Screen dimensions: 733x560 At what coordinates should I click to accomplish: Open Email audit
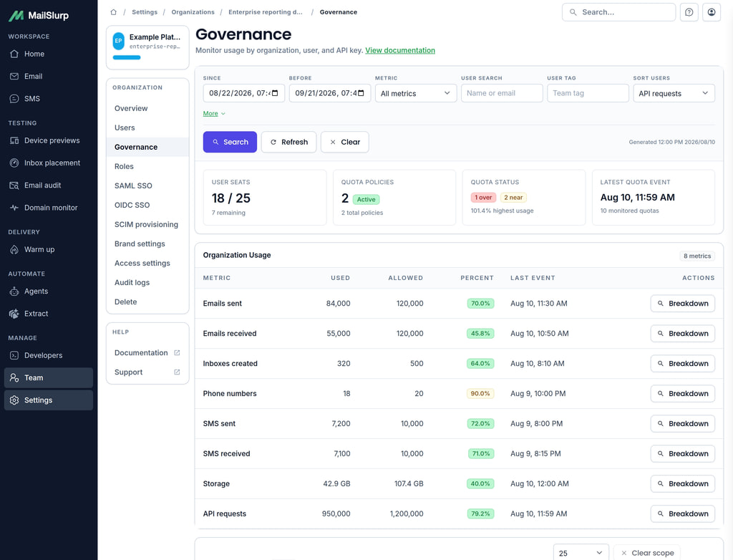pos(49,185)
